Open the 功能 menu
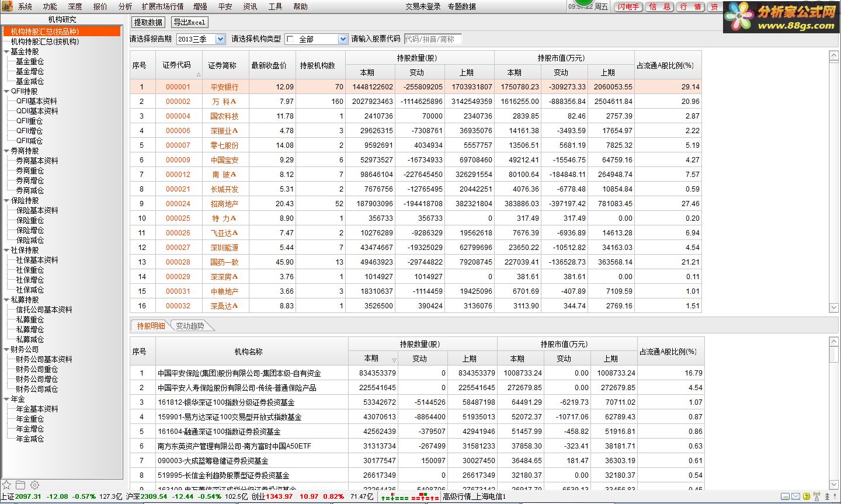 [x=50, y=6]
